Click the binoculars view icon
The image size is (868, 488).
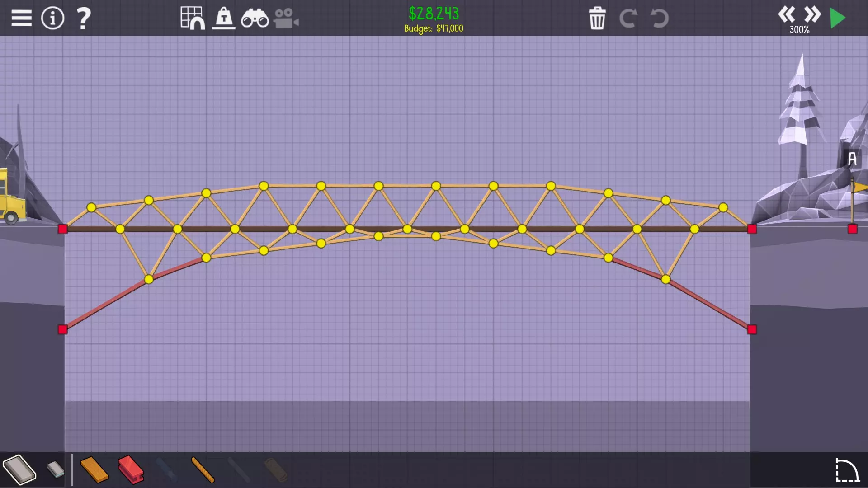tap(255, 19)
